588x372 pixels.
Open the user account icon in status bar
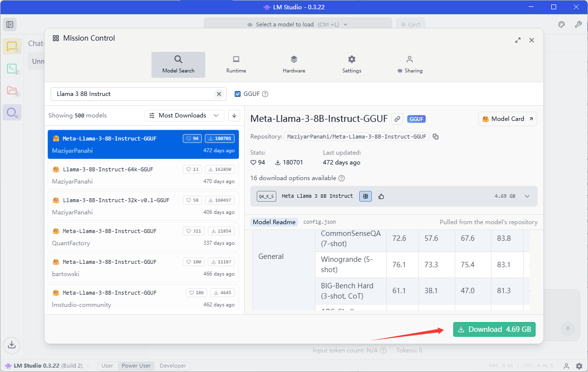566,366
